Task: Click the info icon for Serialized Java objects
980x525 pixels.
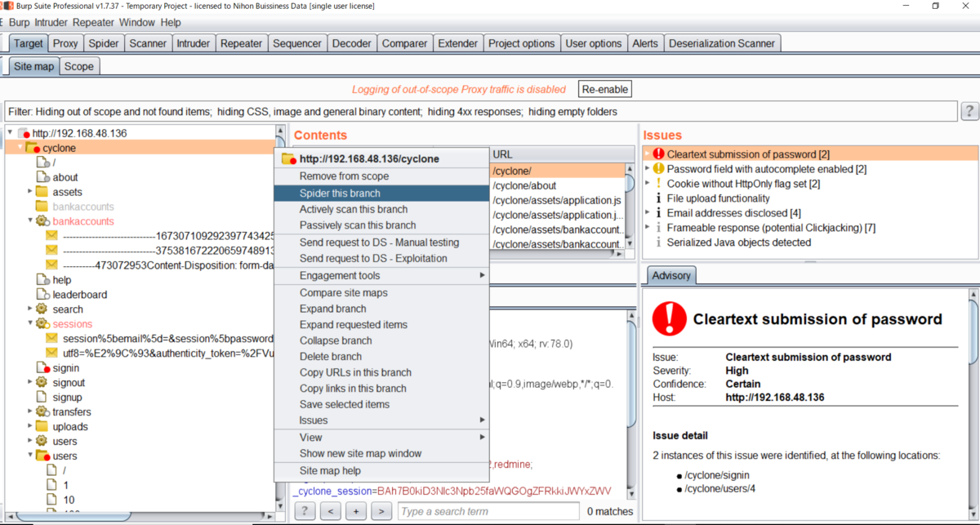Action: (658, 242)
